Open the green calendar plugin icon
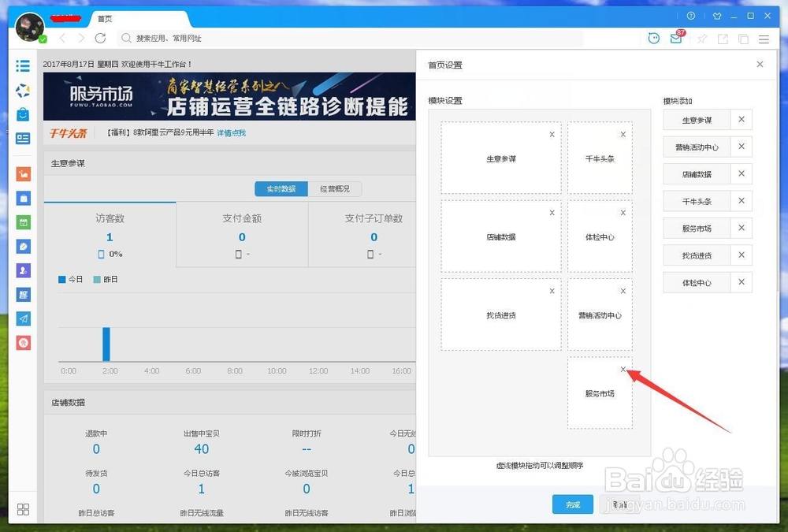 tap(23, 222)
